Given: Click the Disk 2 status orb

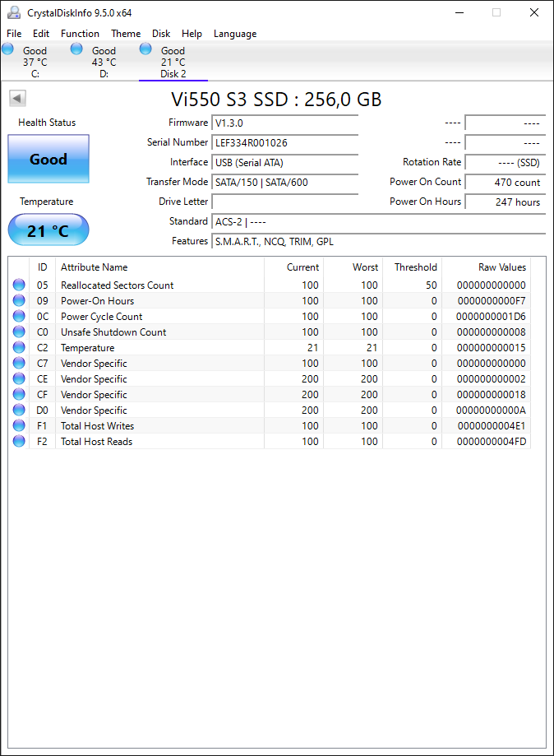Looking at the screenshot, I should point(145,49).
